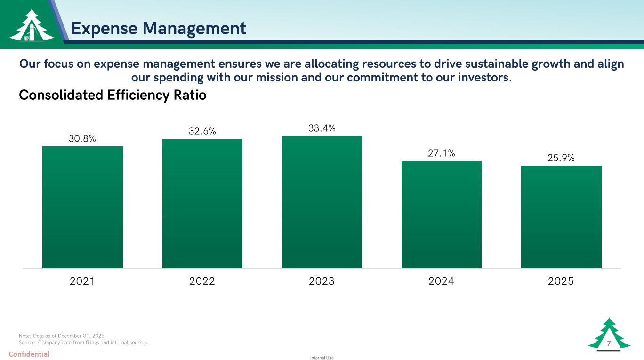The height and width of the screenshot is (360, 644).
Task: Select the expense management subtitle paragraph
Action: click(x=322, y=71)
